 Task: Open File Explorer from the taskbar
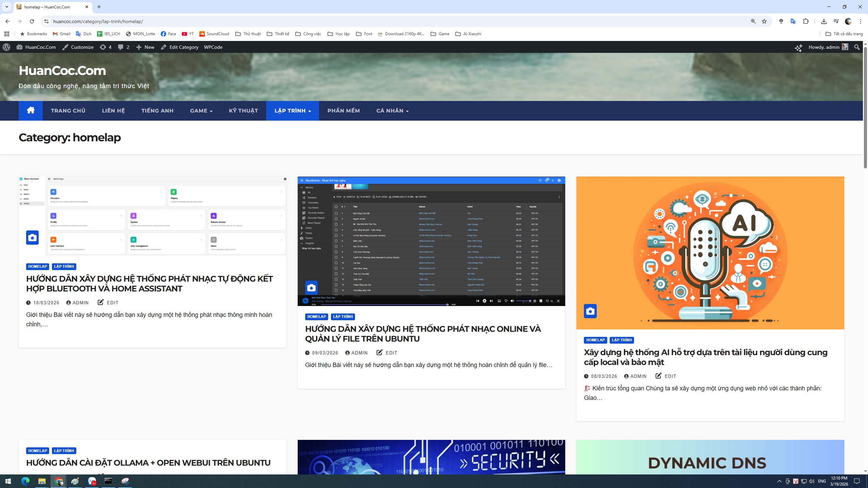[42, 481]
